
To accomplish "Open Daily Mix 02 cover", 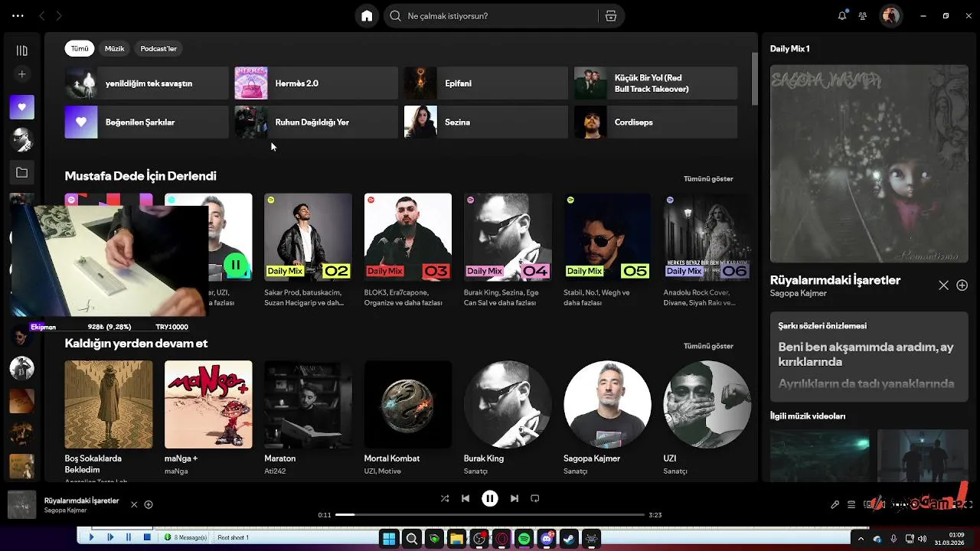I will tap(308, 236).
